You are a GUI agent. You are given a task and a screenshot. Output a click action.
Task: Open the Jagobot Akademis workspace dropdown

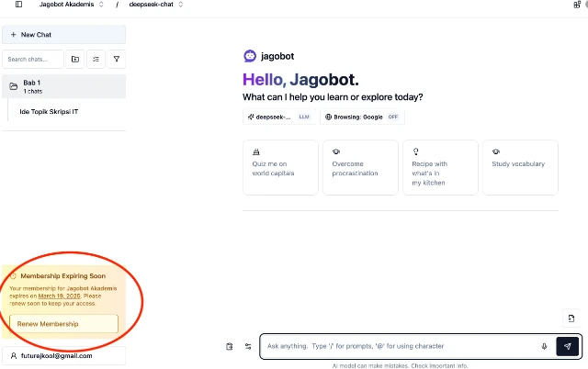pyautogui.click(x=72, y=5)
